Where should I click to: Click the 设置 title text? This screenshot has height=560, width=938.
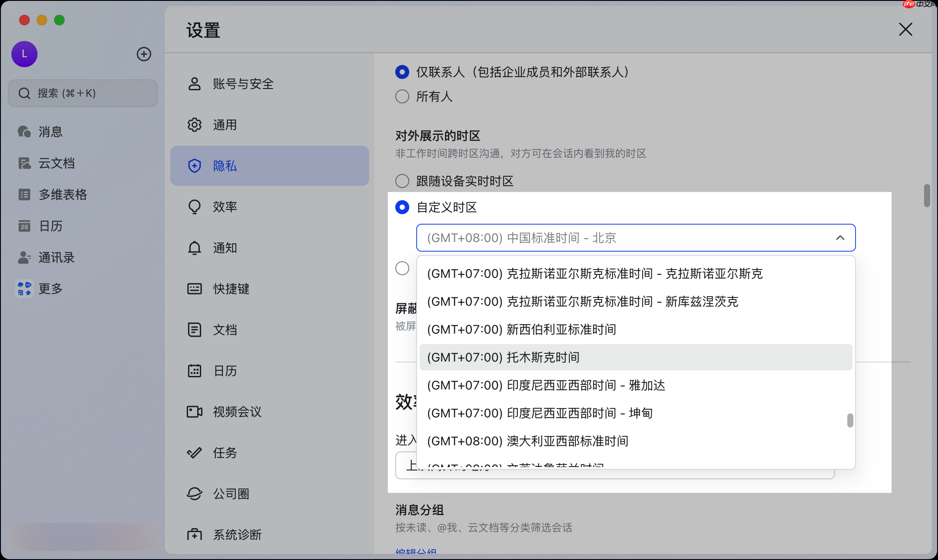203,31
